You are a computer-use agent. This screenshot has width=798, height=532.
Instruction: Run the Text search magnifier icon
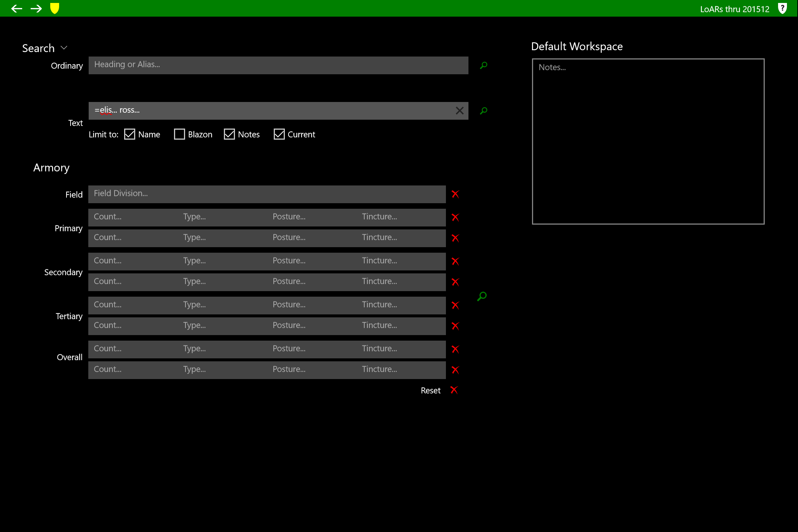click(x=483, y=111)
